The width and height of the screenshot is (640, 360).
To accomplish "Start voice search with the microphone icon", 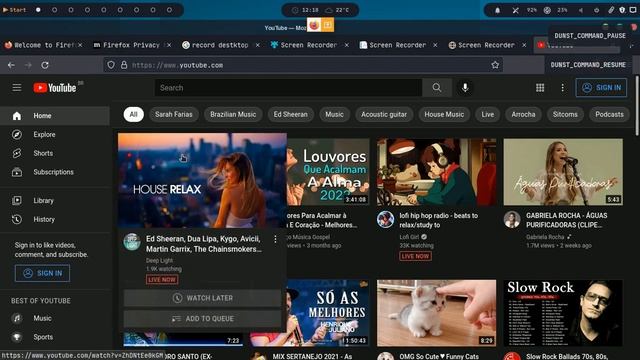I will [x=465, y=88].
